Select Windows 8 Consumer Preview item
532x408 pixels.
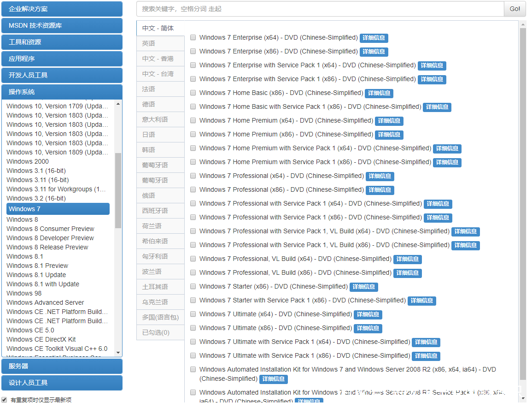click(x=50, y=229)
